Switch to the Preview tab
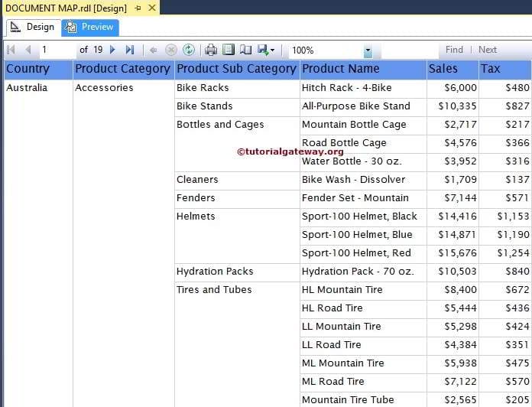532x407 pixels. pyautogui.click(x=90, y=27)
